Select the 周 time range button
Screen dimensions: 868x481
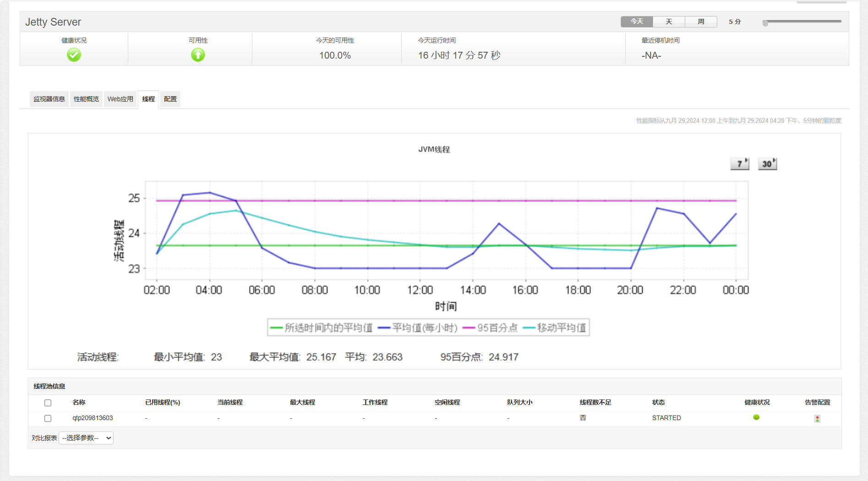click(x=701, y=22)
